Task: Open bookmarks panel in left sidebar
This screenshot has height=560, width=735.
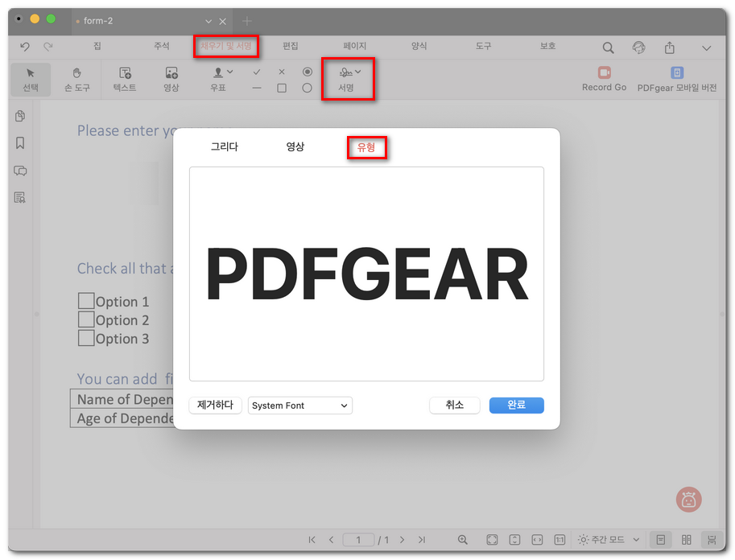Action: coord(20,143)
